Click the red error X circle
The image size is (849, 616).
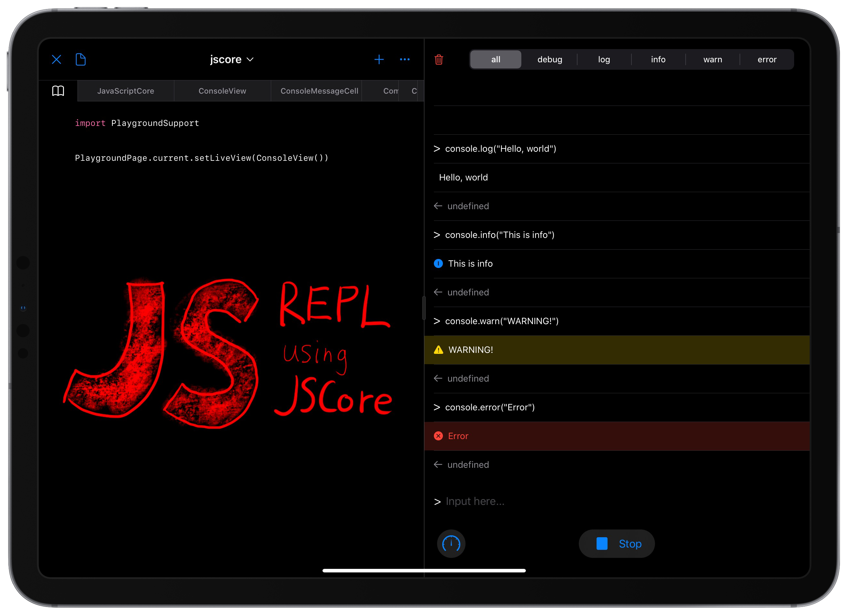(x=438, y=436)
